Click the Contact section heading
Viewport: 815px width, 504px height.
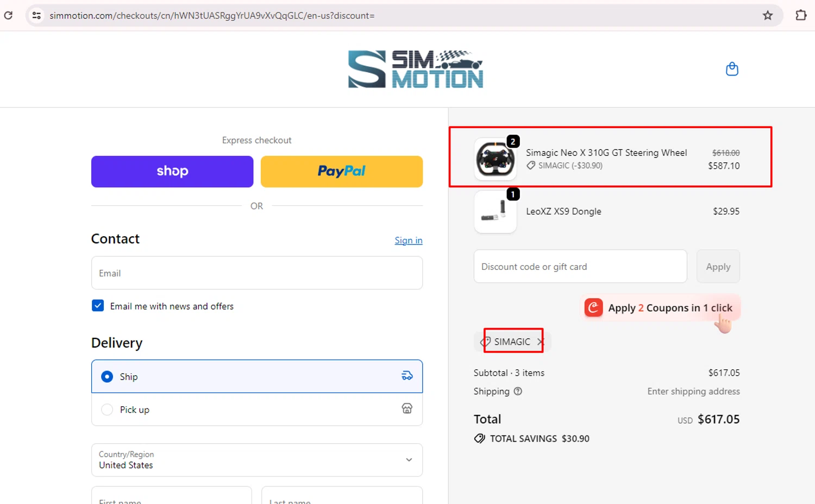pos(115,239)
